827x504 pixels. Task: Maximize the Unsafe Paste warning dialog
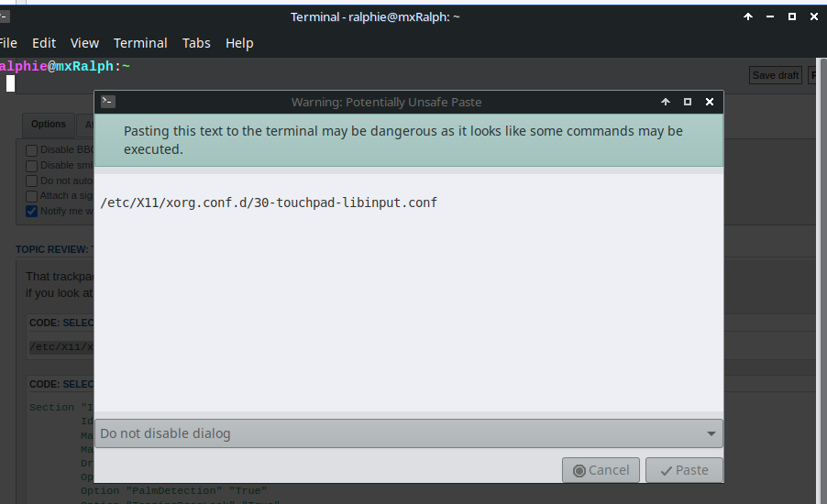(x=688, y=102)
